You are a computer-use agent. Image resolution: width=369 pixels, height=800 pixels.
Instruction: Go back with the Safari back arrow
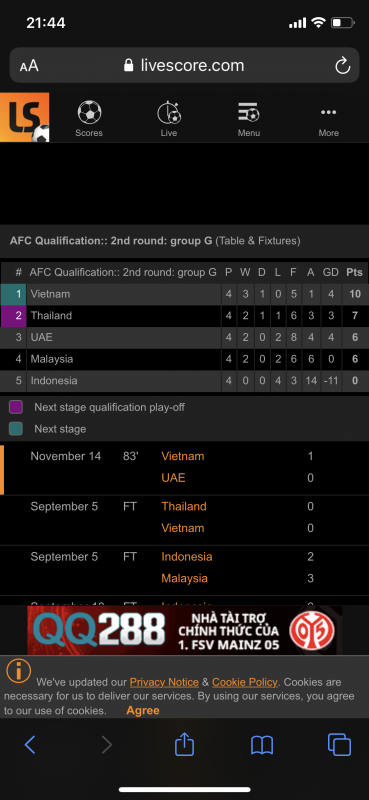tap(30, 745)
